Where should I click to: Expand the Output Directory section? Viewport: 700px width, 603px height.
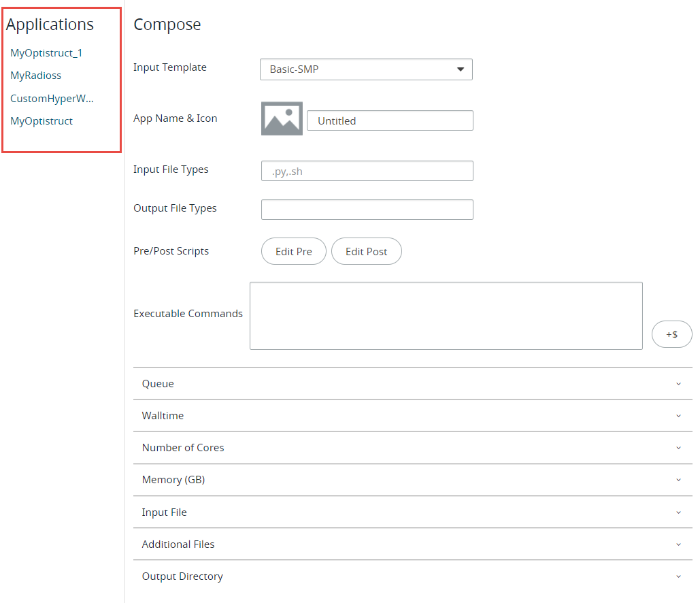(x=413, y=576)
